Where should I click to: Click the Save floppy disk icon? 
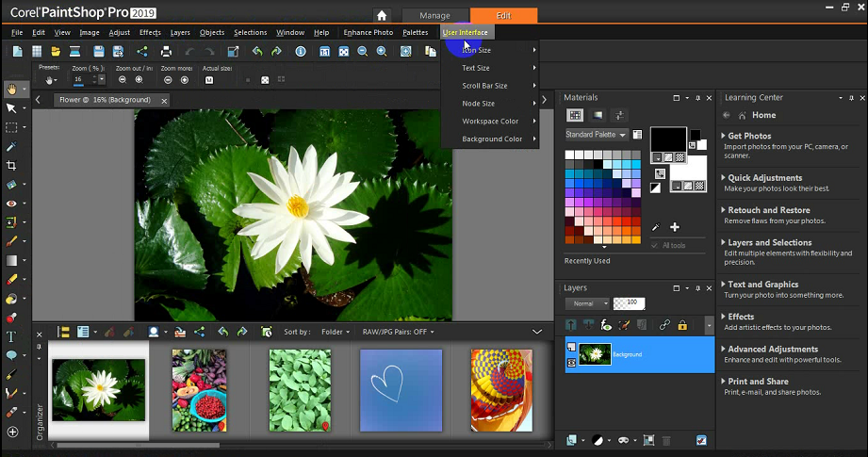tap(99, 52)
